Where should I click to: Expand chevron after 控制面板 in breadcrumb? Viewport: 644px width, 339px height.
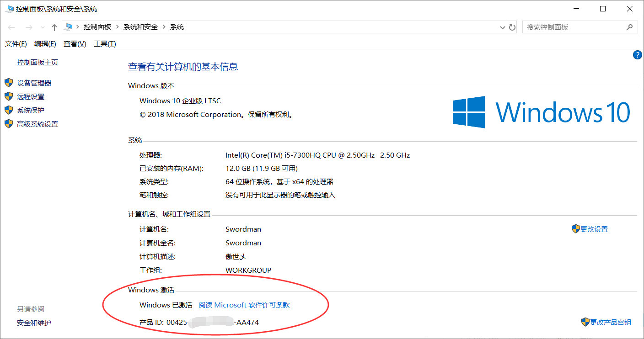(118, 27)
